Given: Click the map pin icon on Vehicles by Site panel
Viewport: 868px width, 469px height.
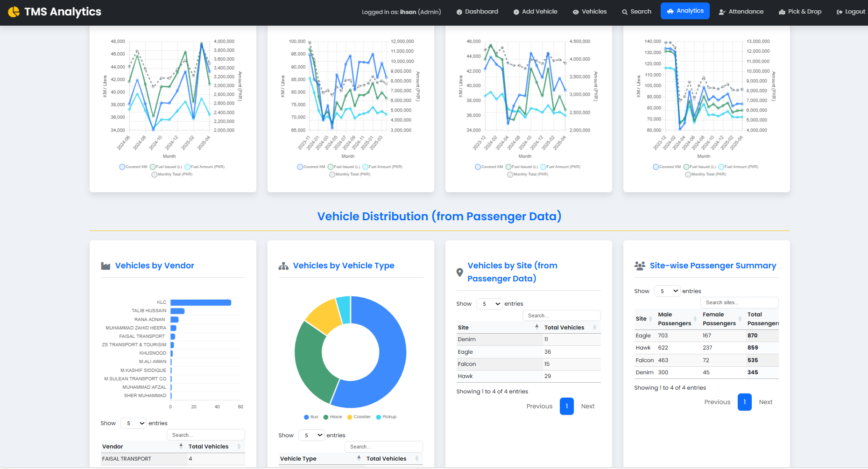Looking at the screenshot, I should pos(459,272).
